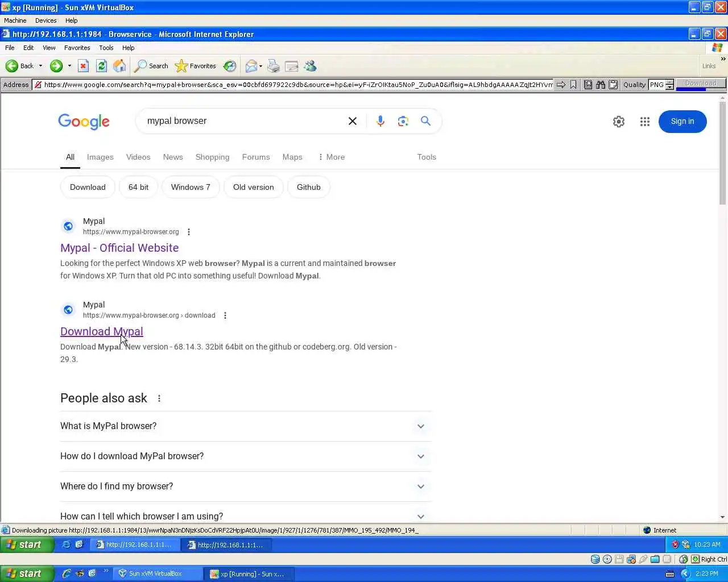Open options dots next to mypal-browser.org URL
Screen dimensions: 728x582
tap(189, 232)
